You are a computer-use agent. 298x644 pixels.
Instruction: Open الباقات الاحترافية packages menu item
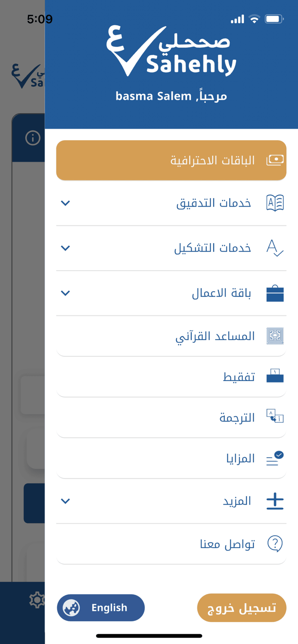(171, 160)
